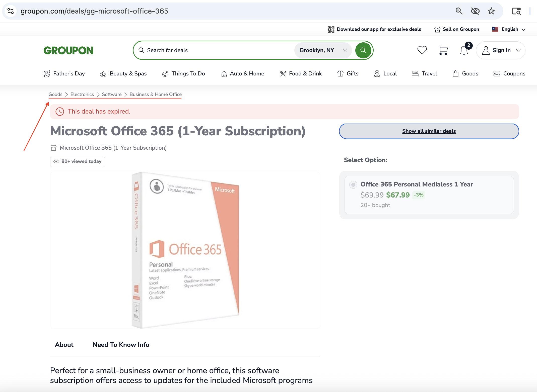Click the browser zoom magnifier icon
Image resolution: width=537 pixels, height=392 pixels.
coord(459,11)
